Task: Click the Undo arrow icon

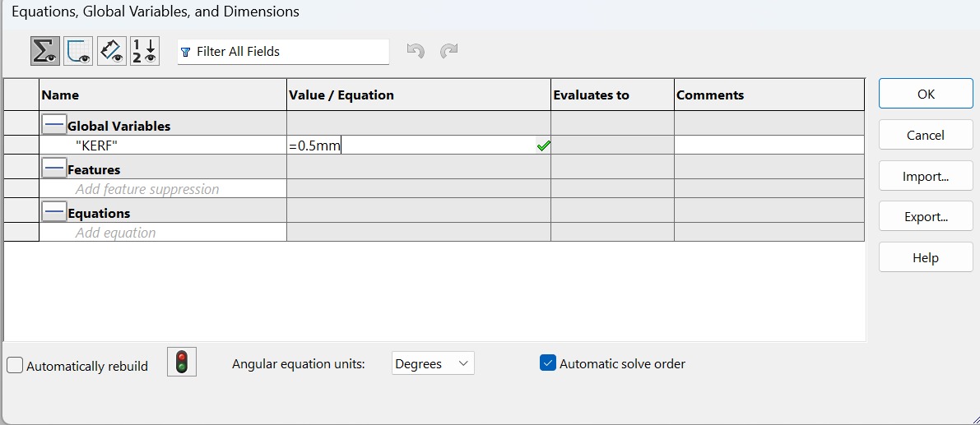Action: pos(416,51)
